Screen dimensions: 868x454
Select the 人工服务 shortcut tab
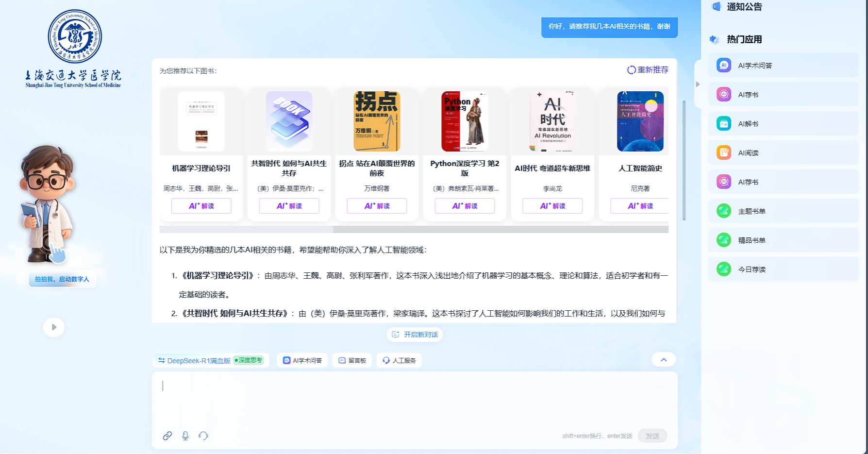click(x=399, y=360)
